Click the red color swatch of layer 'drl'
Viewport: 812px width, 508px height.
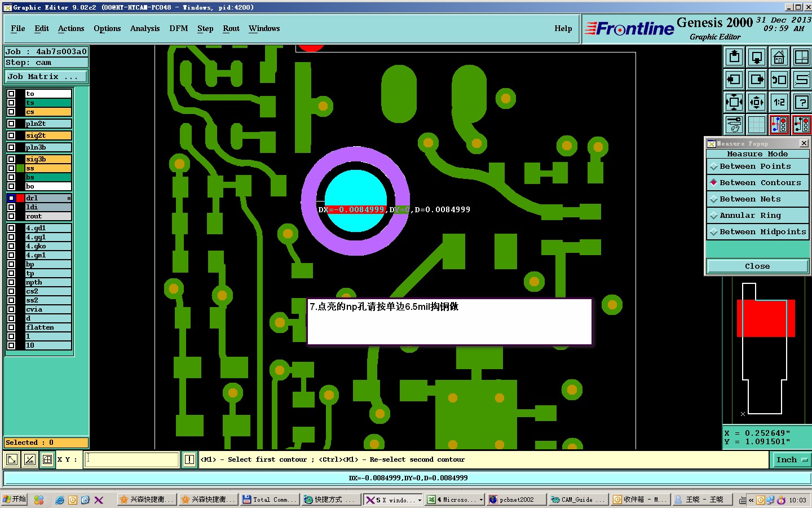[x=21, y=198]
